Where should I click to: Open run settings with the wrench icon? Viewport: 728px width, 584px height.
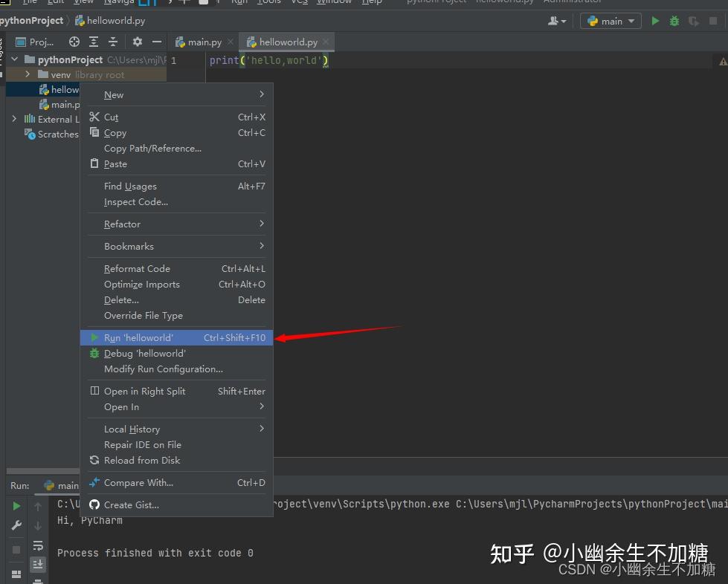[16, 524]
